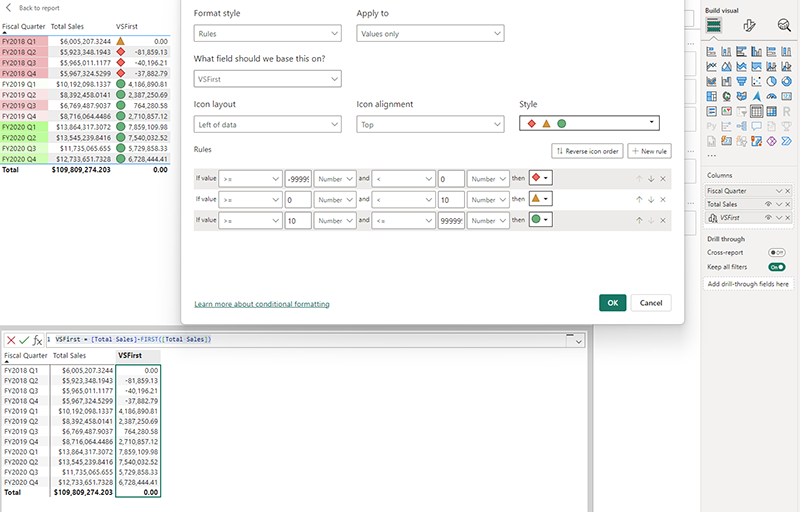Delete the third icon rule
This screenshot has width=800, height=512.
663,220
